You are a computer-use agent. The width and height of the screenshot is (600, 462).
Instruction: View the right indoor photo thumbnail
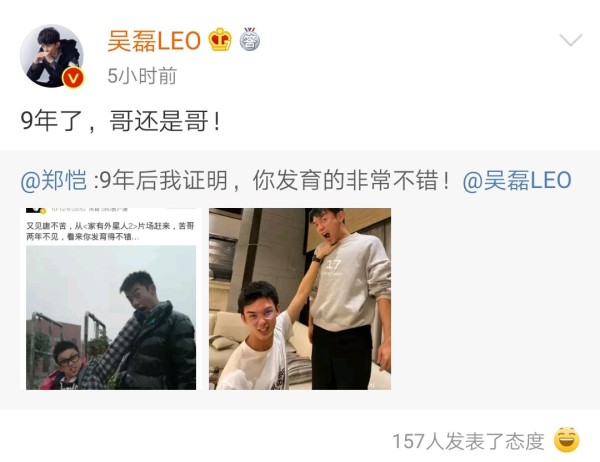pyautogui.click(x=300, y=299)
